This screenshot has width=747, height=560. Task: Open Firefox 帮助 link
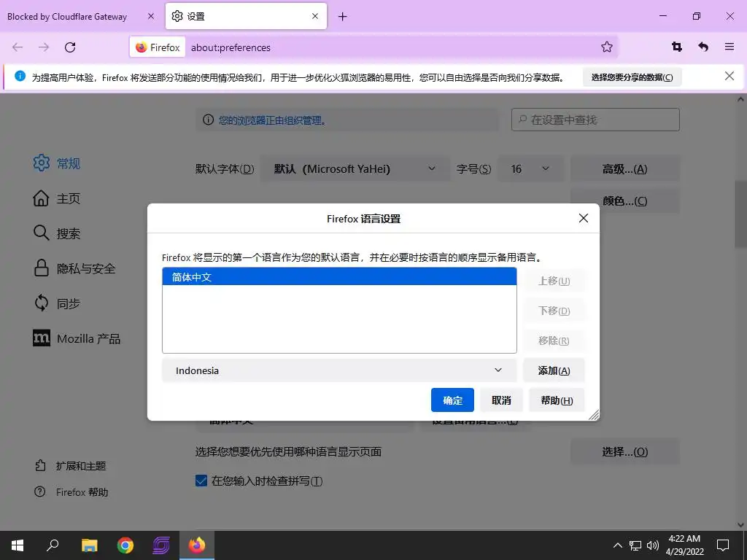(x=71, y=492)
